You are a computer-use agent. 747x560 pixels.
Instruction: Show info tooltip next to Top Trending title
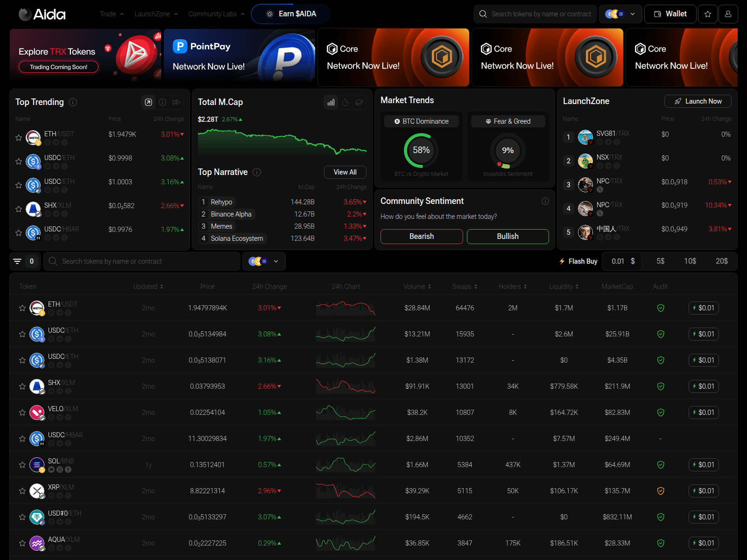point(73,102)
